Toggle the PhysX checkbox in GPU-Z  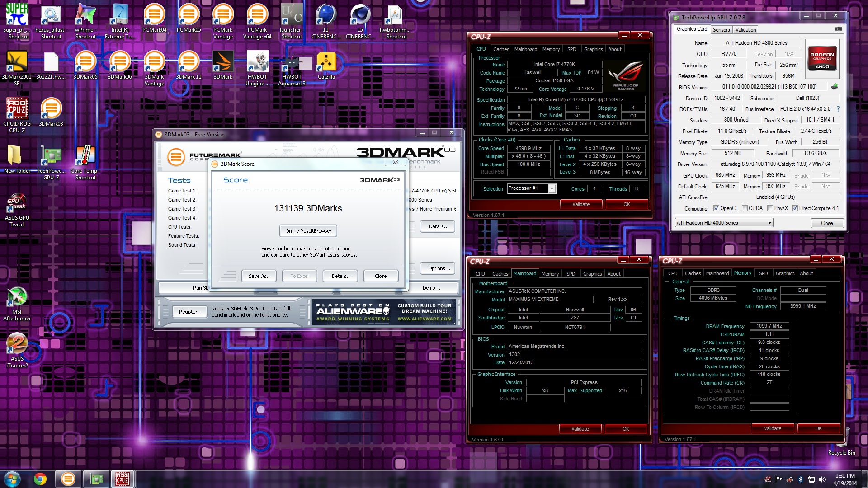pyautogui.click(x=770, y=208)
